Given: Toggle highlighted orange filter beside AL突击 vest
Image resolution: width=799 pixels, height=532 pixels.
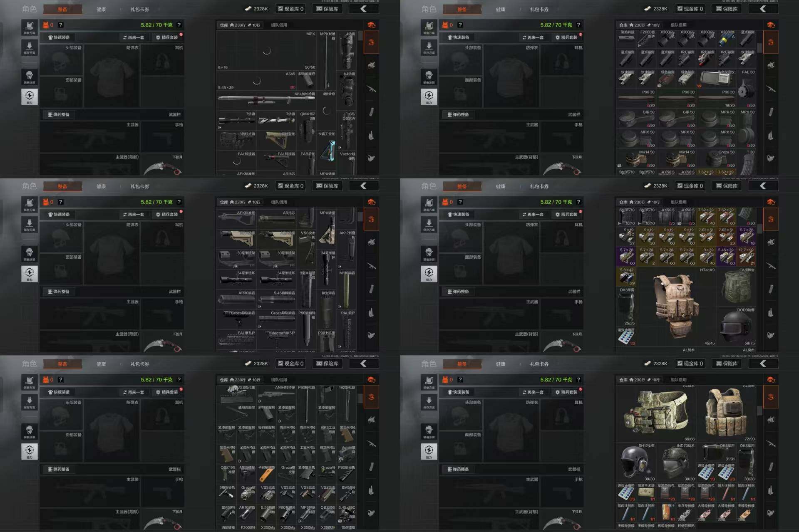Looking at the screenshot, I should [x=771, y=397].
